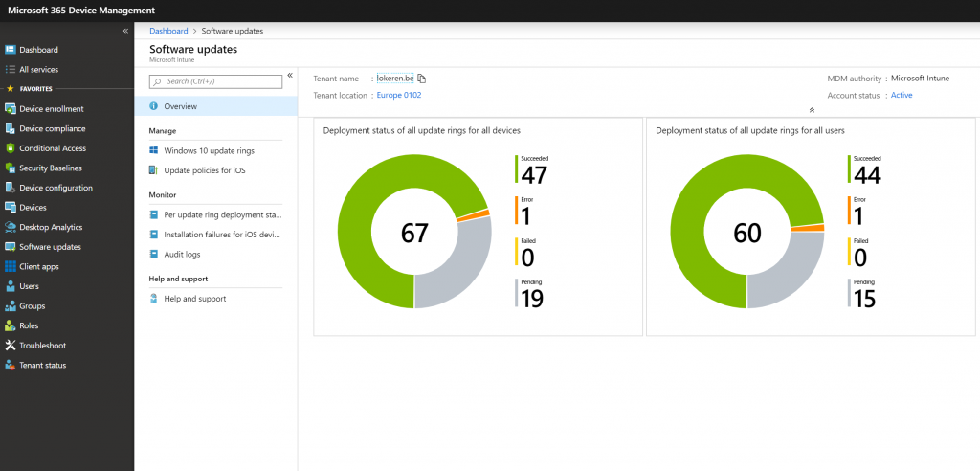Click the Help and support person icon
Screen dimensions: 980x471
tap(153, 299)
